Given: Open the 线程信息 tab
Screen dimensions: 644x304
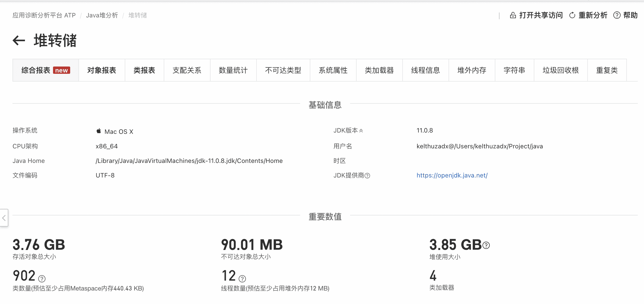Looking at the screenshot, I should tap(425, 70).
